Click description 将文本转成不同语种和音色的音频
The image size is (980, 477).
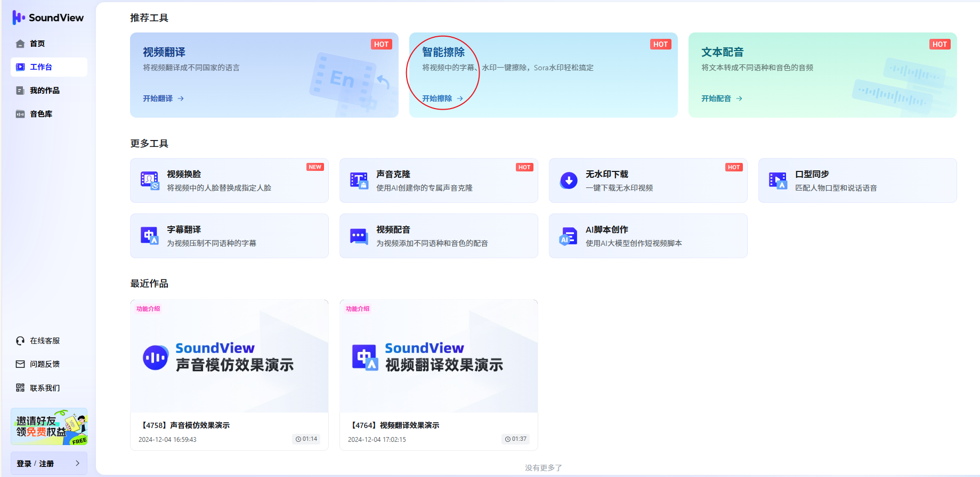tap(757, 68)
